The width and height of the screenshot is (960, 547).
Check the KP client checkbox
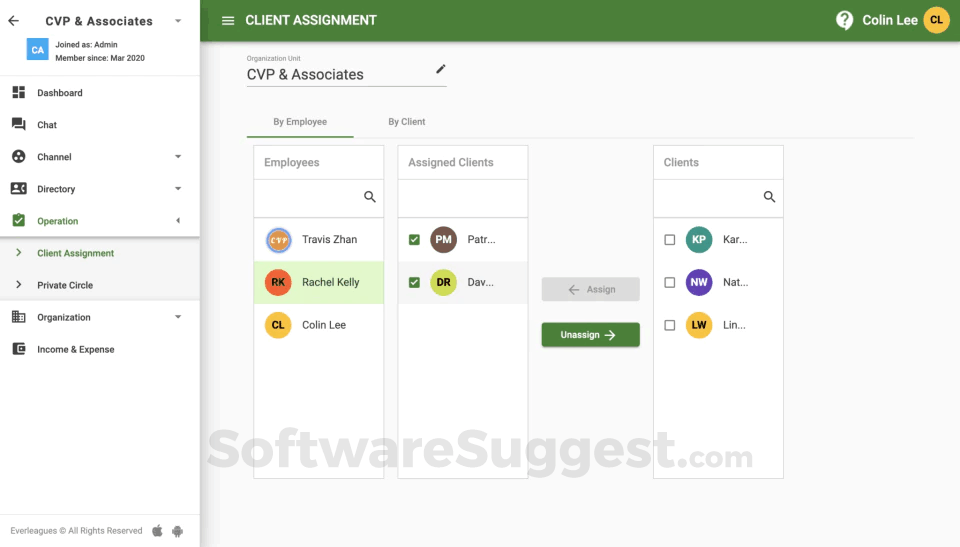670,240
